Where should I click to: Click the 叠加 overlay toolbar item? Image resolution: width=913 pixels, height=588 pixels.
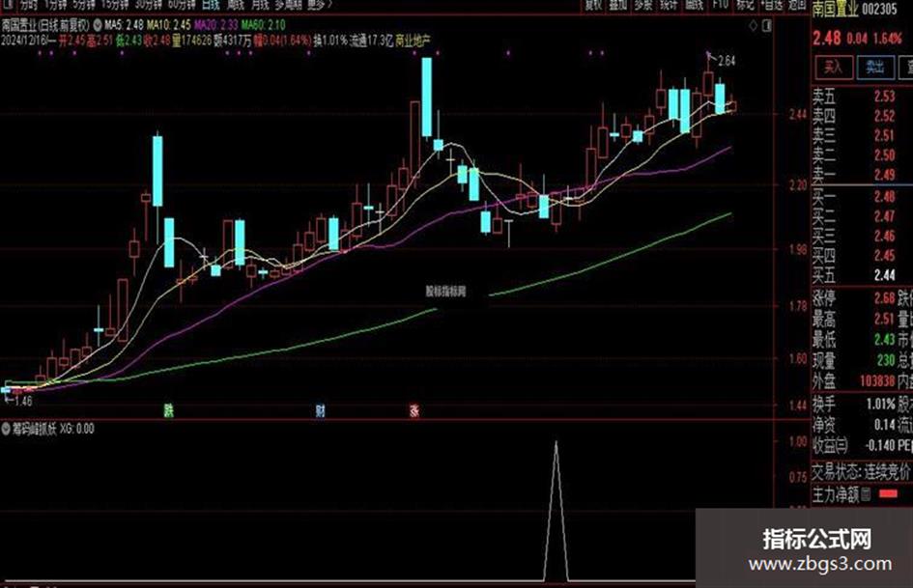[x=617, y=5]
